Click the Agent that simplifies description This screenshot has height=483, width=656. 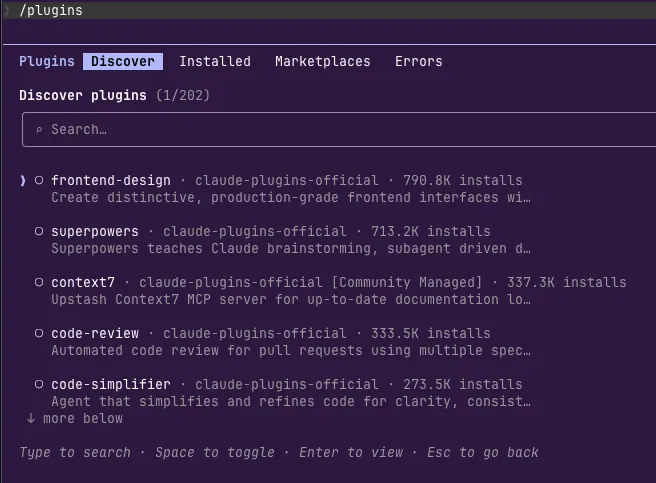pos(291,402)
